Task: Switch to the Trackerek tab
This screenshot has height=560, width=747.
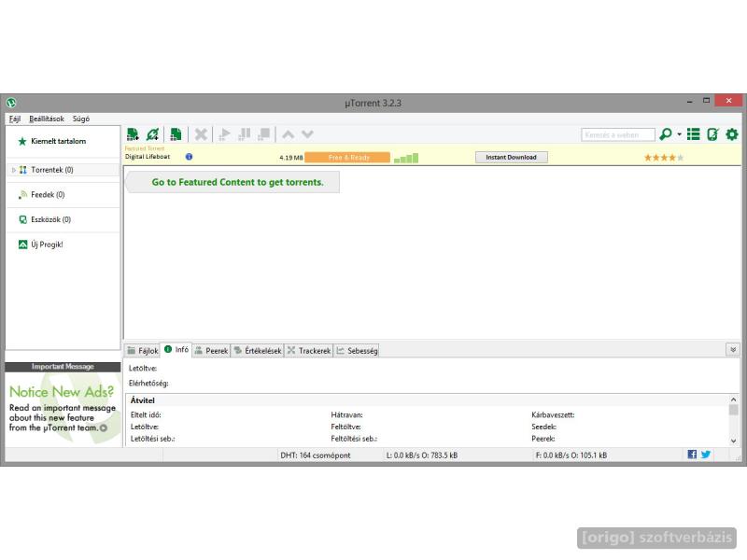Action: (x=309, y=351)
